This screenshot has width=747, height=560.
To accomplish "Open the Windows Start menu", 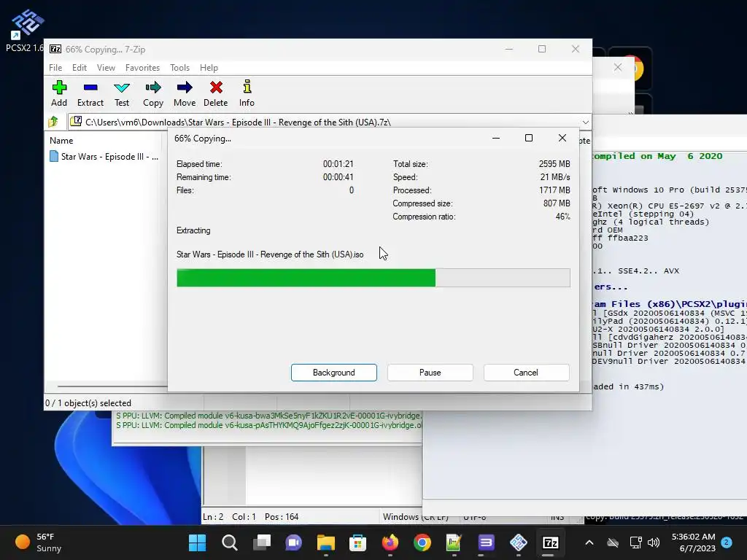I will 197,542.
